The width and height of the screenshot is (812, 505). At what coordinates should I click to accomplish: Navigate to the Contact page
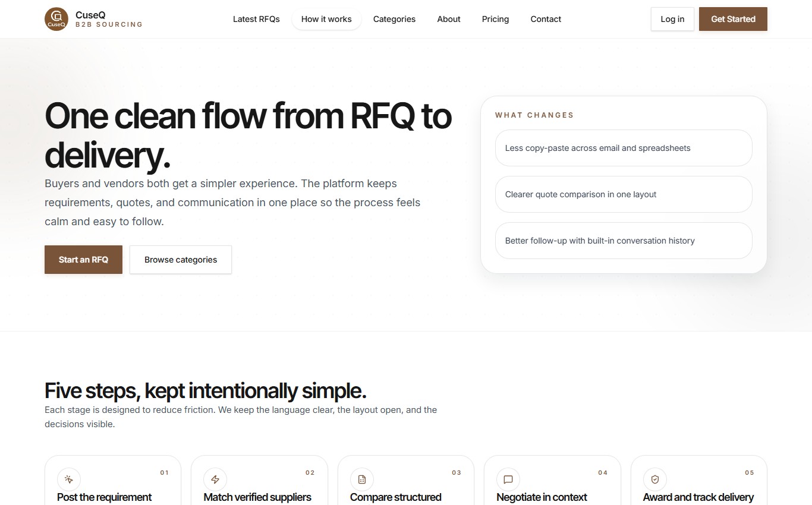546,19
